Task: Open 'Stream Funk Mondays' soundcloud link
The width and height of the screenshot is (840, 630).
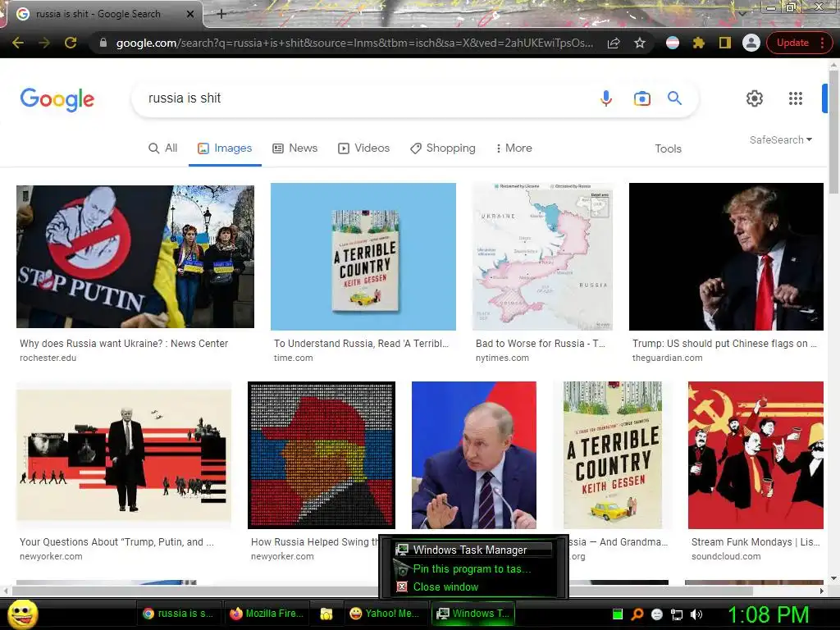Action: [756, 541]
